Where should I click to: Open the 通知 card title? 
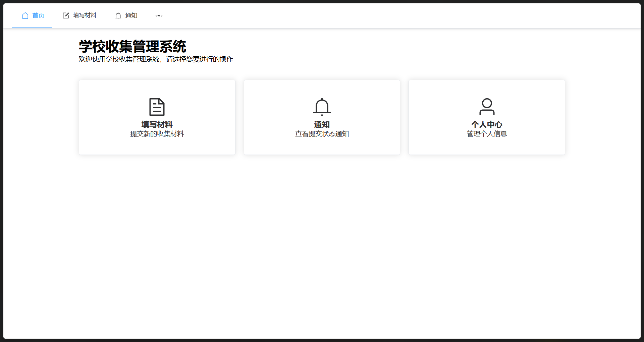(x=322, y=124)
